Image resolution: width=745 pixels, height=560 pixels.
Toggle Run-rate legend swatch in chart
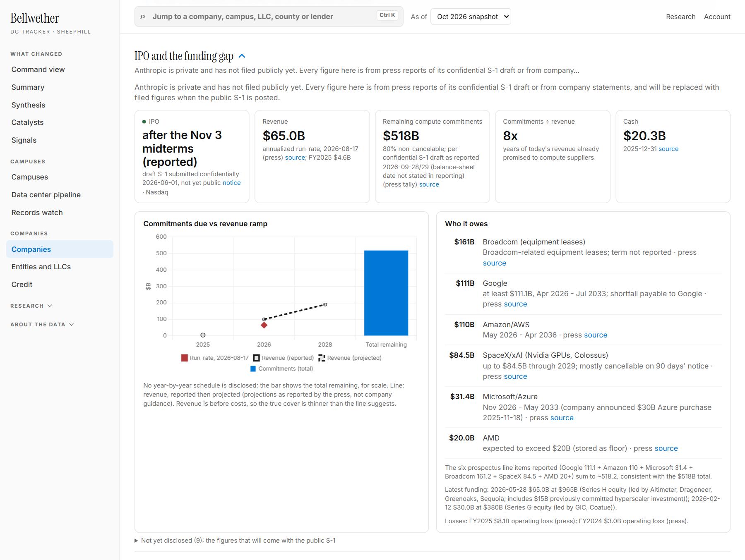tap(185, 358)
